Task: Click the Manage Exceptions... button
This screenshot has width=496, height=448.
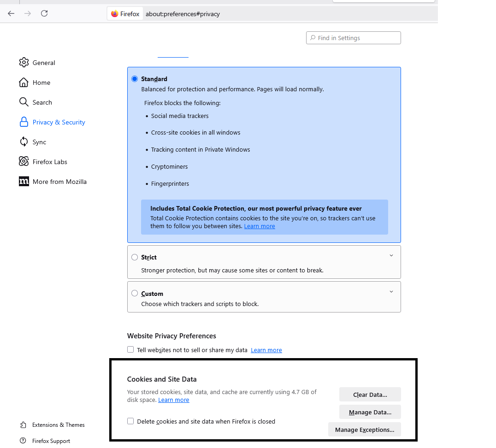Action: coord(365,430)
